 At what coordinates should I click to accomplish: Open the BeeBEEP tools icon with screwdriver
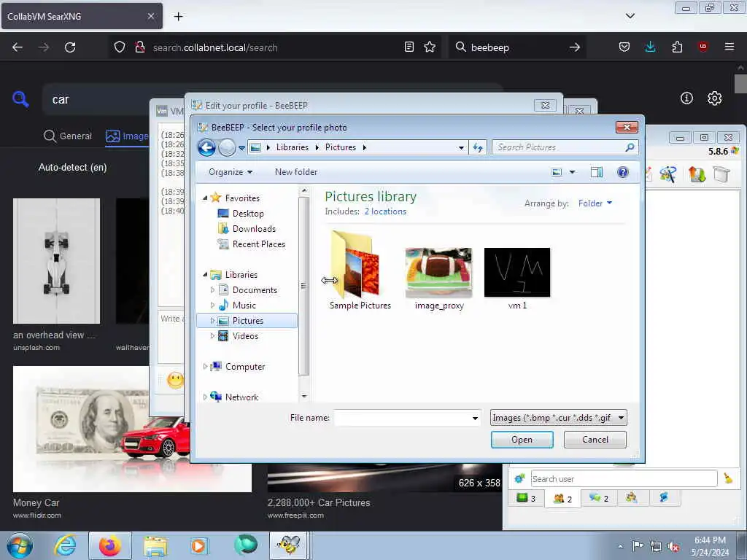tap(668, 174)
